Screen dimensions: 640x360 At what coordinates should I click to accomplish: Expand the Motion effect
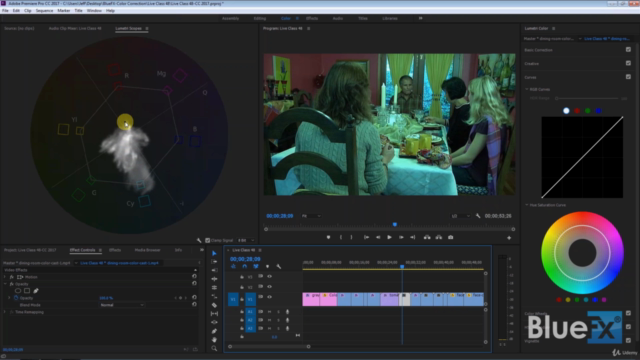point(5,277)
